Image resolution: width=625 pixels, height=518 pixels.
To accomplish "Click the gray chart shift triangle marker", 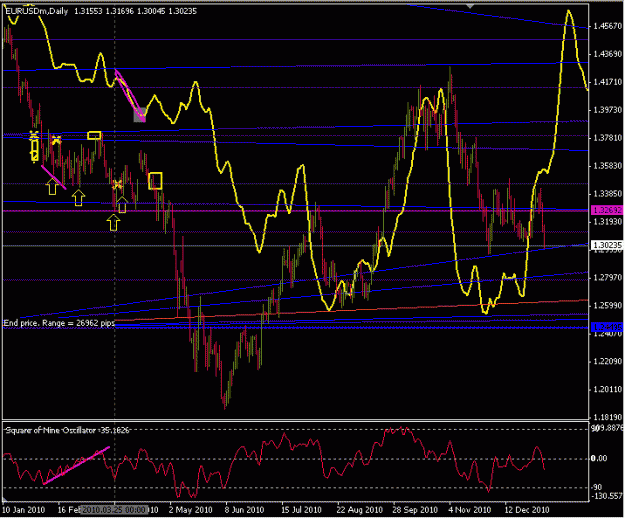I will pyautogui.click(x=470, y=6).
